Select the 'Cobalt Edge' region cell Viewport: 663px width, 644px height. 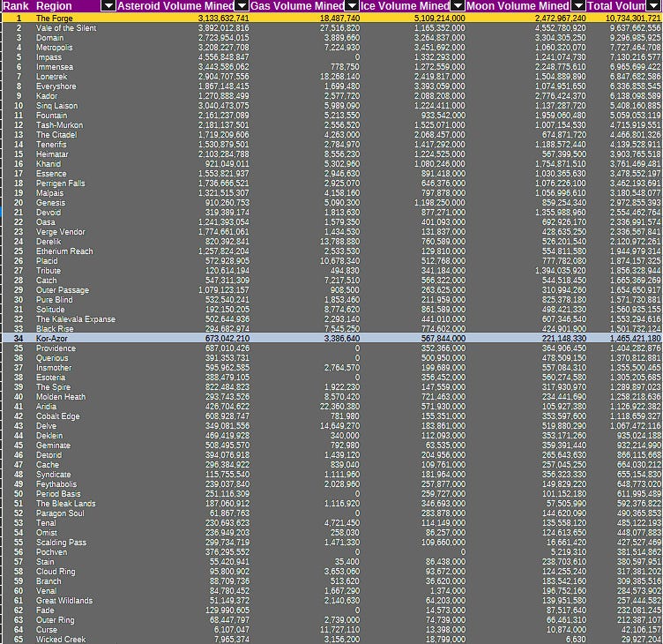pyautogui.click(x=57, y=416)
